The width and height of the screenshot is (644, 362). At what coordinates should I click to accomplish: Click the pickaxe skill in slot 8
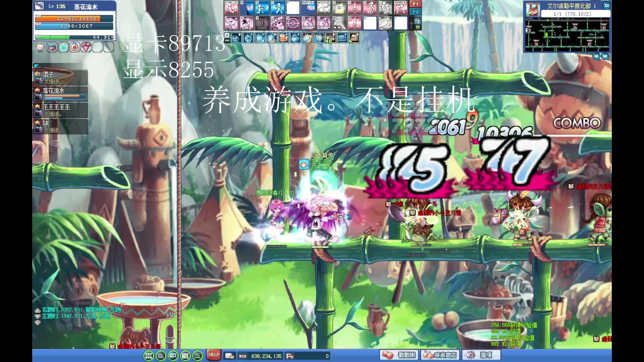click(339, 23)
